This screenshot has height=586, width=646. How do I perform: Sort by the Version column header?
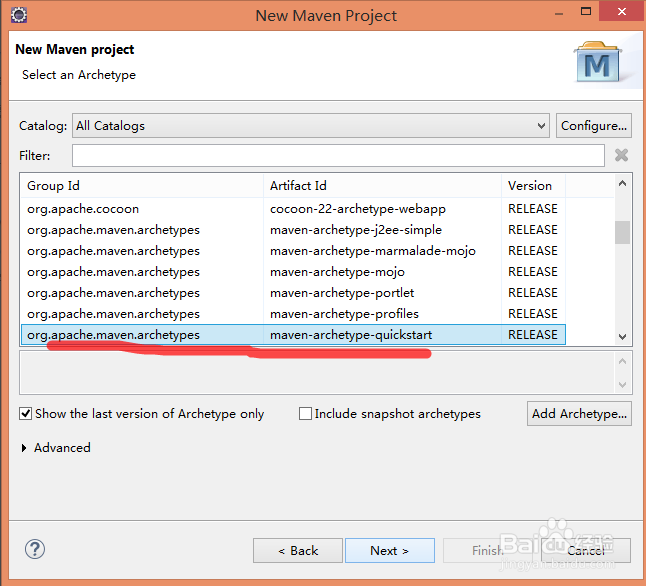pyautogui.click(x=534, y=186)
